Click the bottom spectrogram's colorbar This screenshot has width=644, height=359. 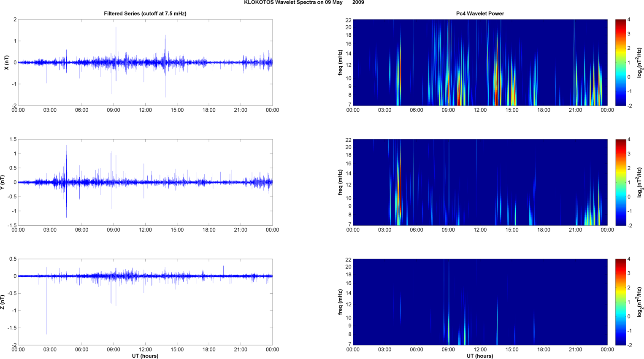pyautogui.click(x=620, y=302)
